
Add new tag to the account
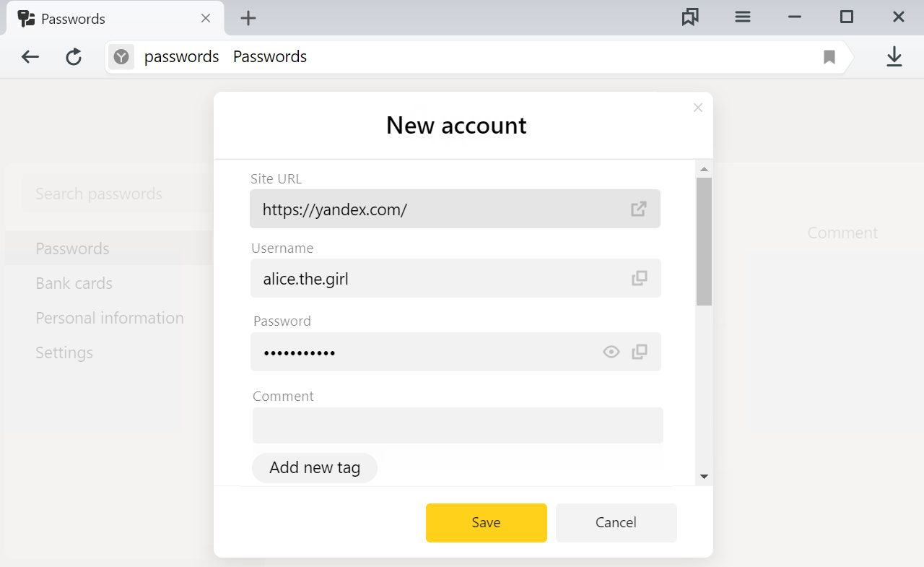coord(315,467)
